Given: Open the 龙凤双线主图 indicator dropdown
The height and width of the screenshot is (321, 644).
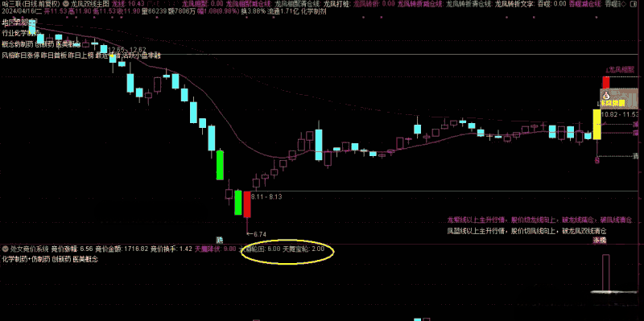Looking at the screenshot, I should 66,3.
